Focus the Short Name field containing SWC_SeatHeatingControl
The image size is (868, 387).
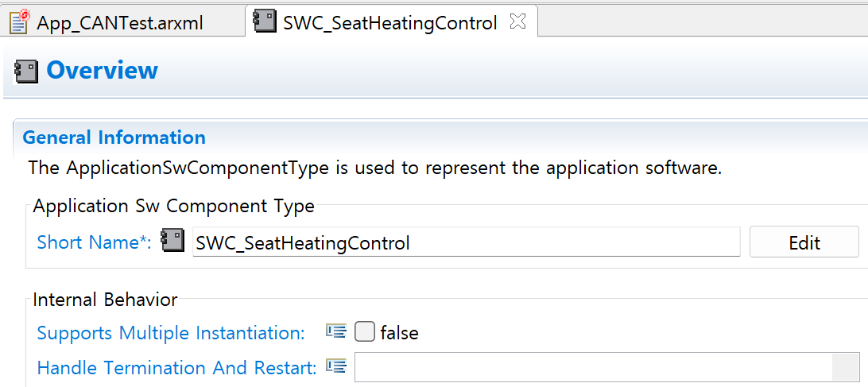(x=466, y=242)
